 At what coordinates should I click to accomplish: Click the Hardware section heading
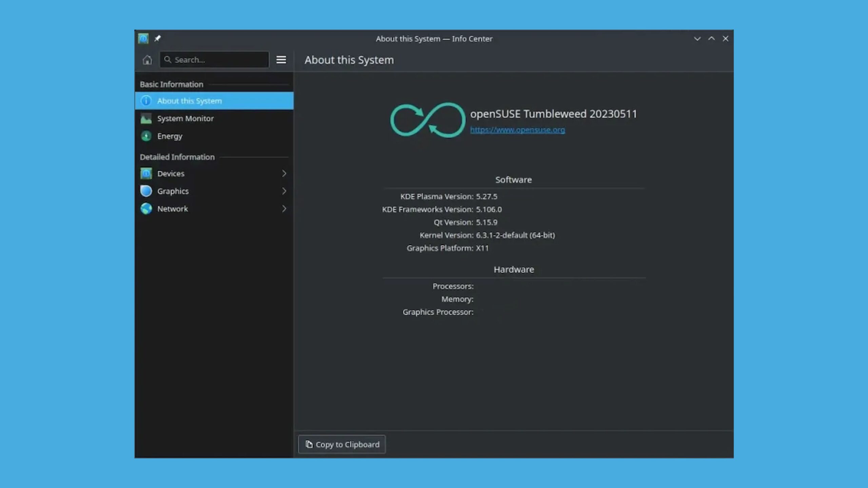514,269
